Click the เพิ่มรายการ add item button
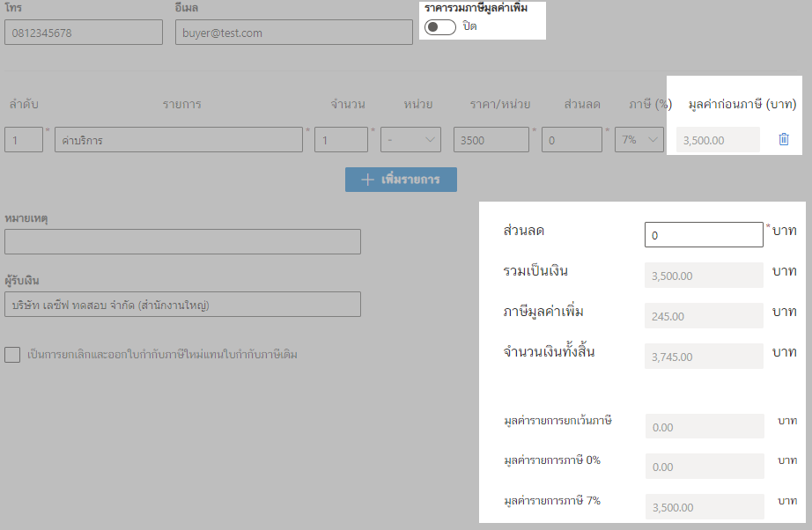 click(401, 180)
